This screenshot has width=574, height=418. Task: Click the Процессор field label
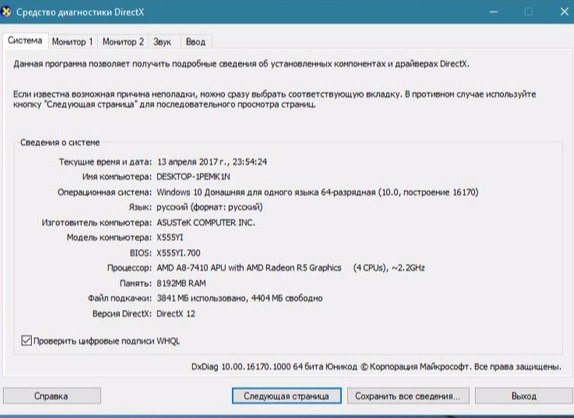click(129, 268)
